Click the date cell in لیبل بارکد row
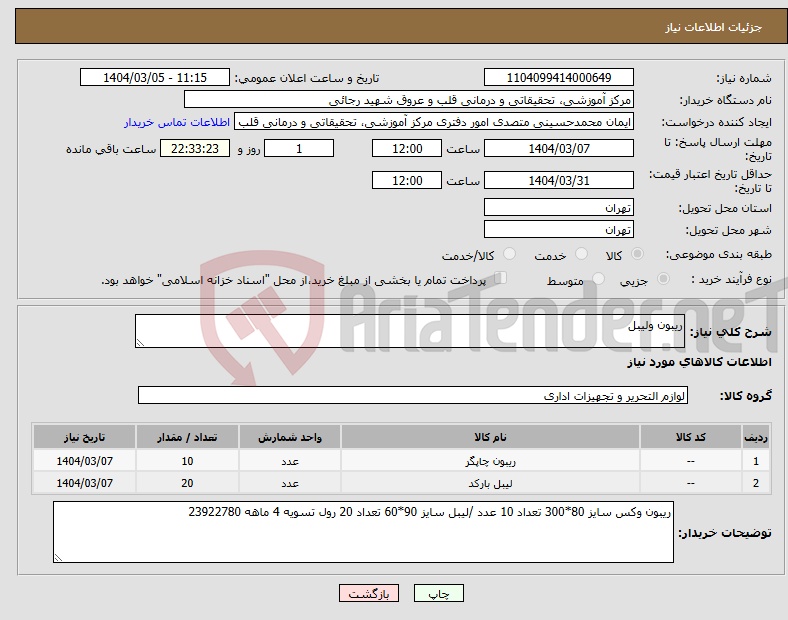Image resolution: width=788 pixels, height=620 pixels. [x=84, y=483]
